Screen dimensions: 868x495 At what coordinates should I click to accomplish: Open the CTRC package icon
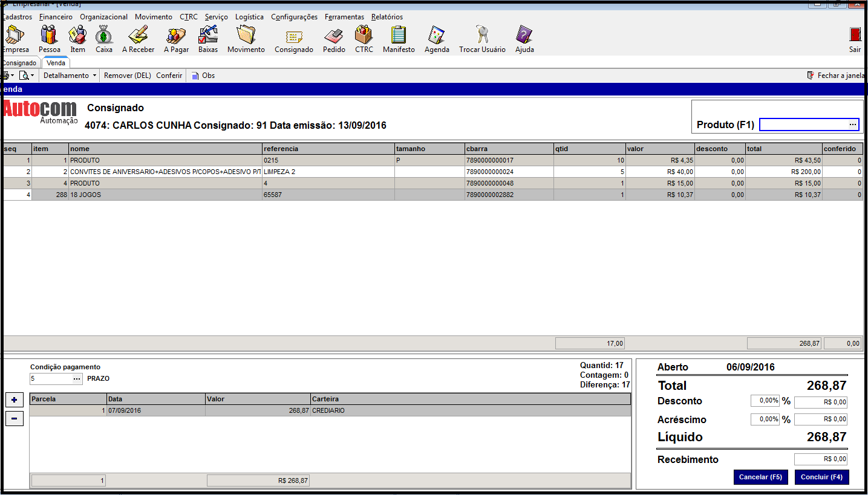(364, 36)
